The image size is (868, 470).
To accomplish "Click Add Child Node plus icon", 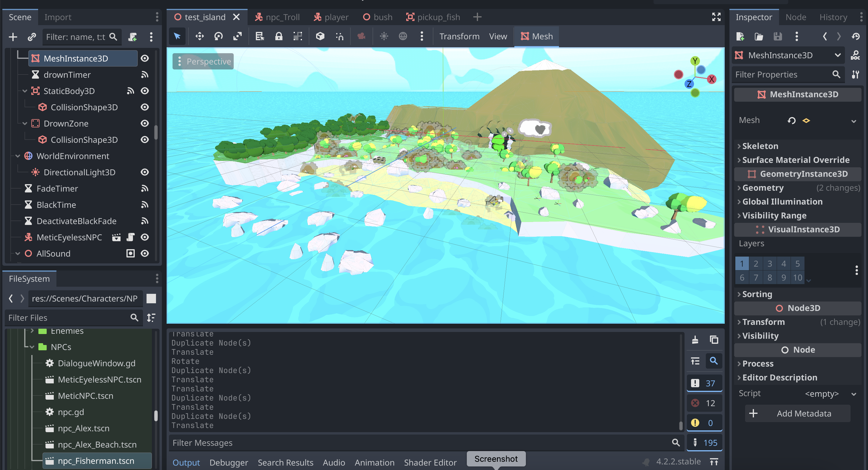I will tap(13, 37).
